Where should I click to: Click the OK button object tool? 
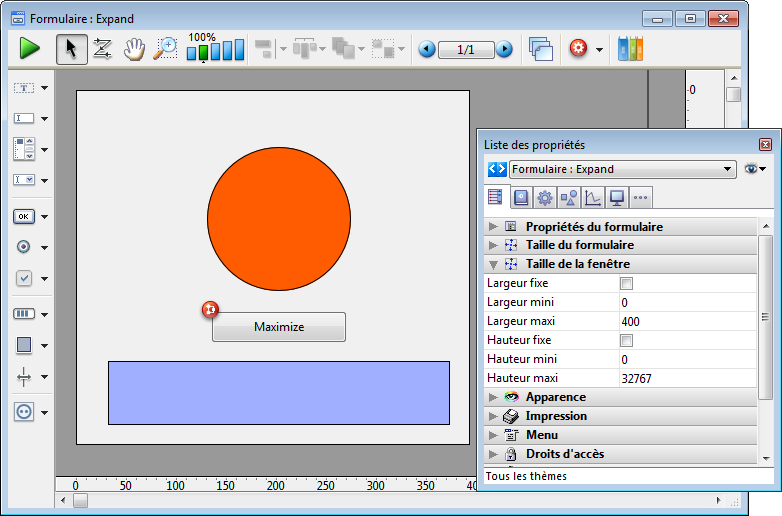(x=24, y=216)
